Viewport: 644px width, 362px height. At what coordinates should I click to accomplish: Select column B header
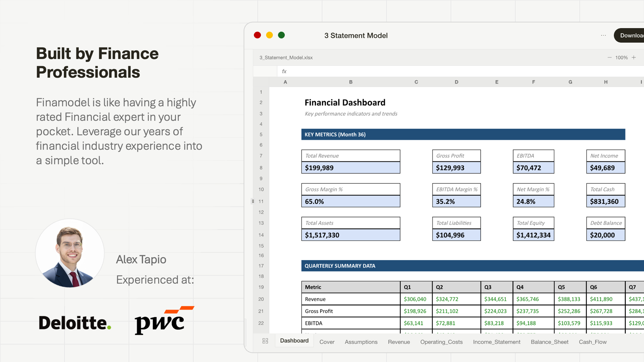351,82
